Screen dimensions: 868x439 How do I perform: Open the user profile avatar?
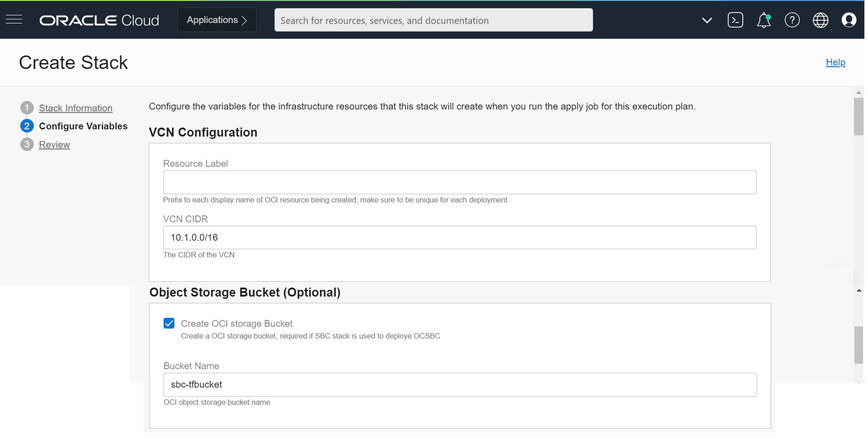(849, 20)
